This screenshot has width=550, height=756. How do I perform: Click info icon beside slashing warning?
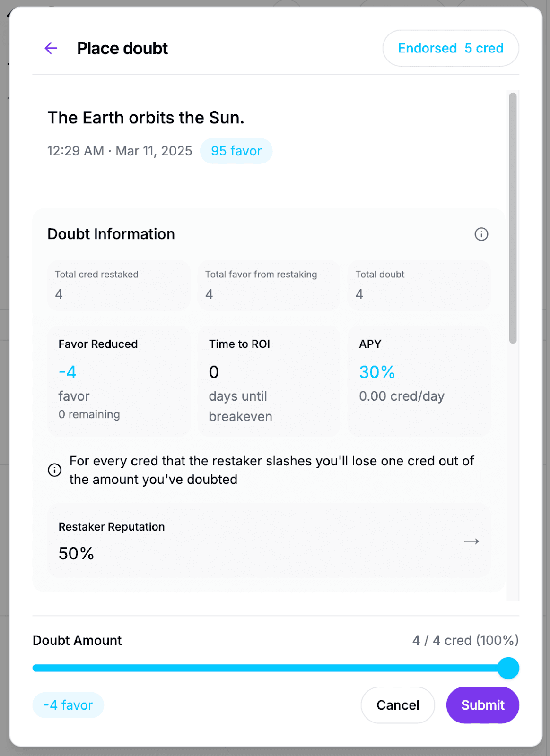coord(54,470)
